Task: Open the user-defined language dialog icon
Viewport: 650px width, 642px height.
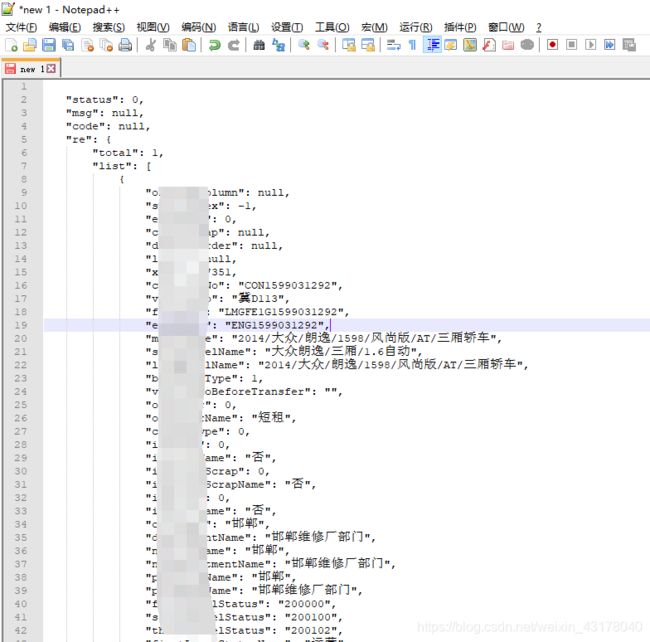Action: coord(451,45)
